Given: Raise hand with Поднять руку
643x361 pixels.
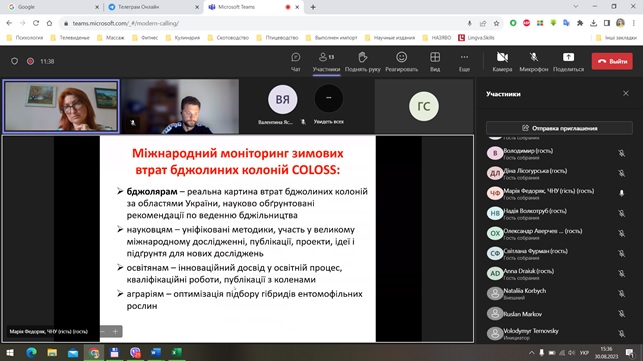Looking at the screenshot, I should [363, 62].
